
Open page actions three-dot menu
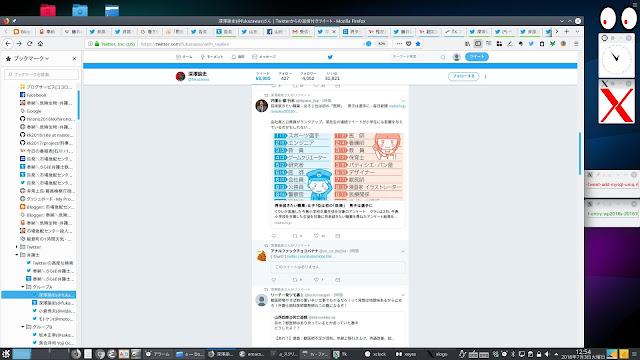[399, 44]
